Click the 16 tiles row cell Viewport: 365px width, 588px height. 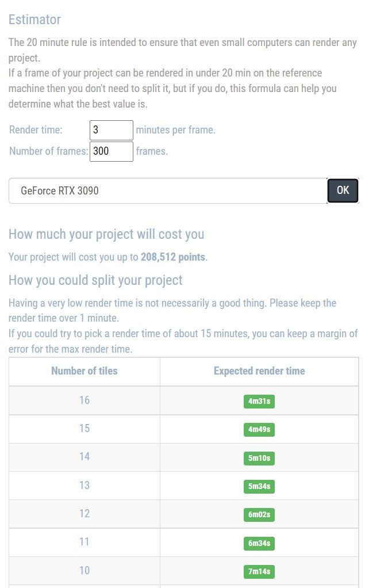point(84,400)
